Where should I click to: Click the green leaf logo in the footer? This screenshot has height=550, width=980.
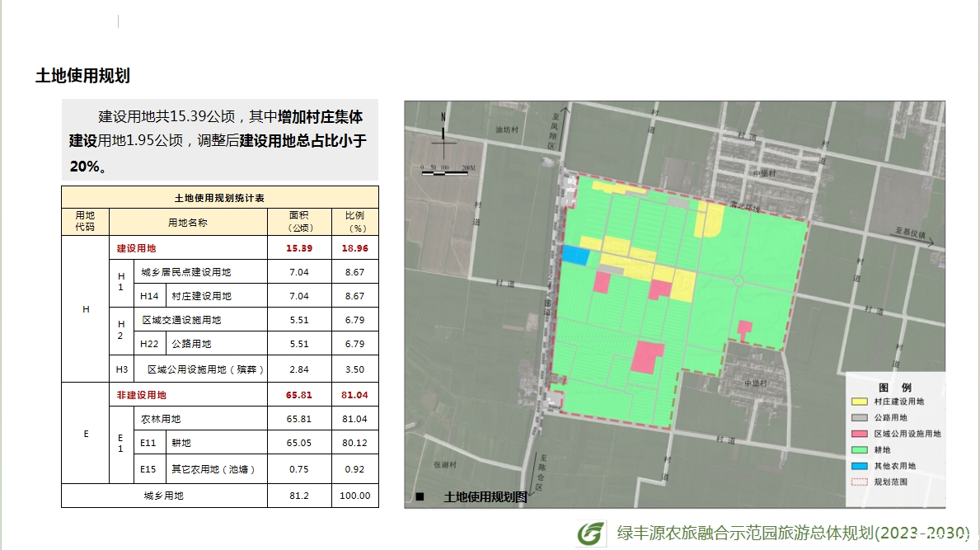click(x=590, y=534)
